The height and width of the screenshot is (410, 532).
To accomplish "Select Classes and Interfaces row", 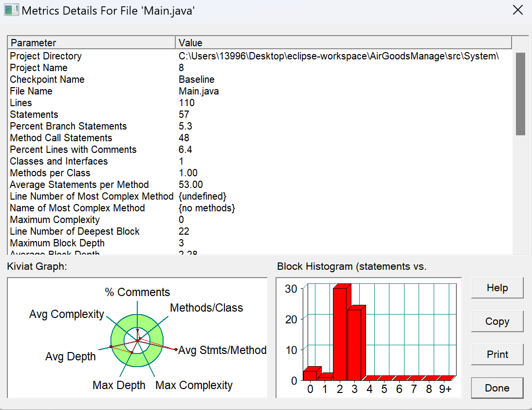I will coord(259,161).
